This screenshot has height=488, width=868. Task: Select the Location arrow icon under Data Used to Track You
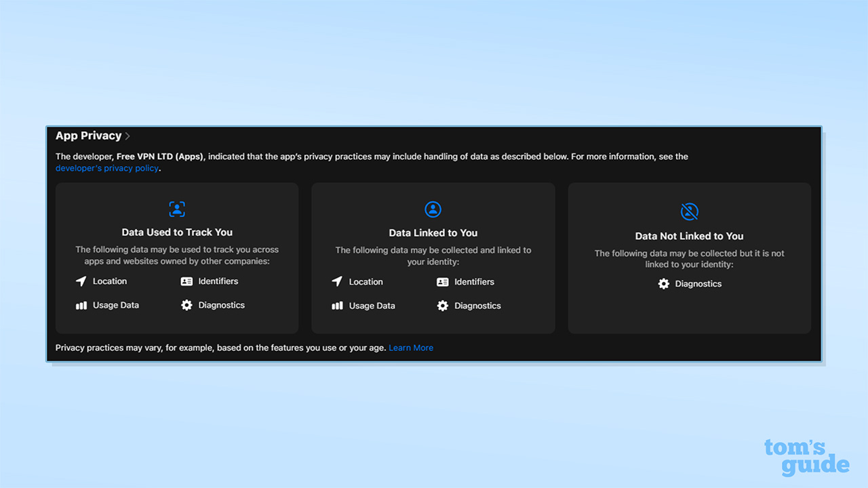point(81,281)
